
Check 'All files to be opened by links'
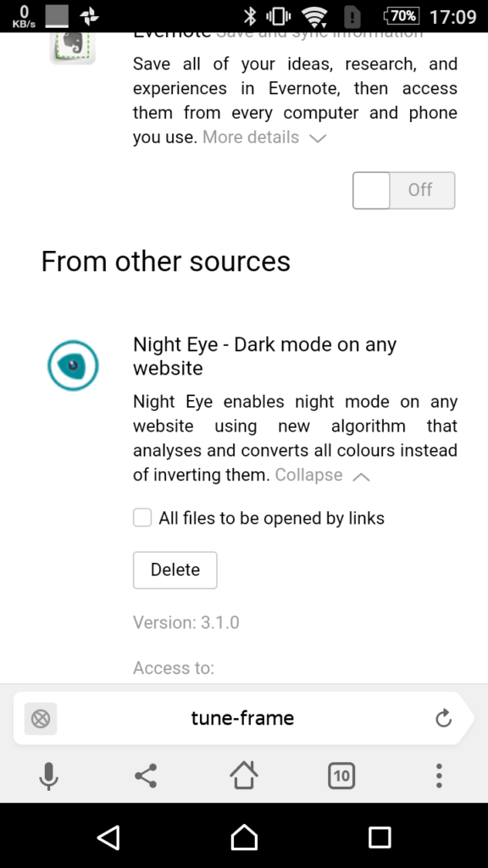point(142,517)
